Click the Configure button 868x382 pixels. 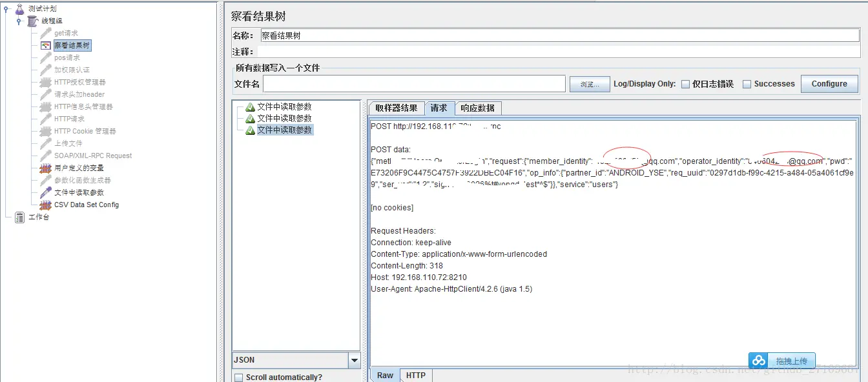pos(829,84)
